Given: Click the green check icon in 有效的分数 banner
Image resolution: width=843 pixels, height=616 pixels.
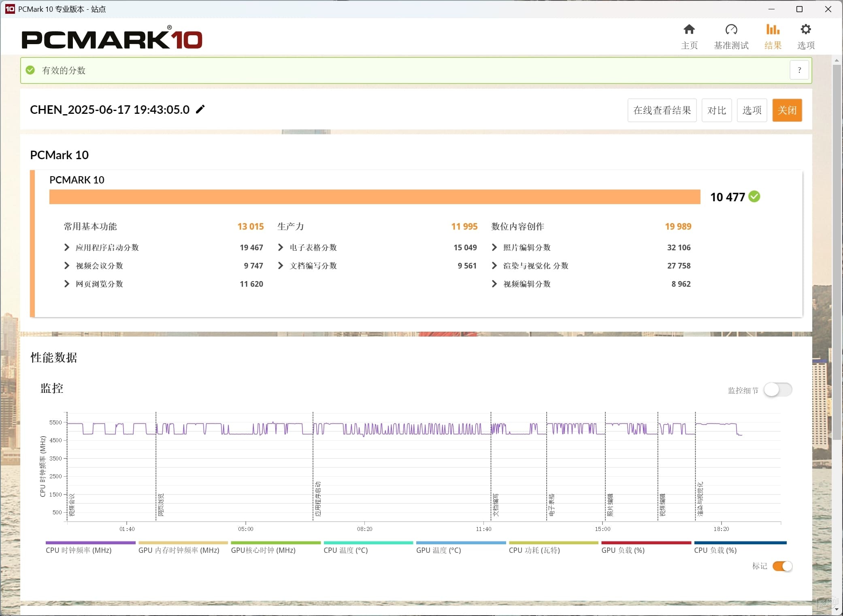Looking at the screenshot, I should pyautogui.click(x=30, y=70).
